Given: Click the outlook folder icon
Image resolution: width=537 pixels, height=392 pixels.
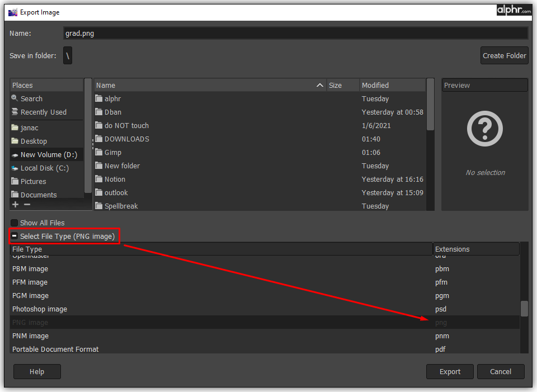Looking at the screenshot, I should pyautogui.click(x=98, y=192).
